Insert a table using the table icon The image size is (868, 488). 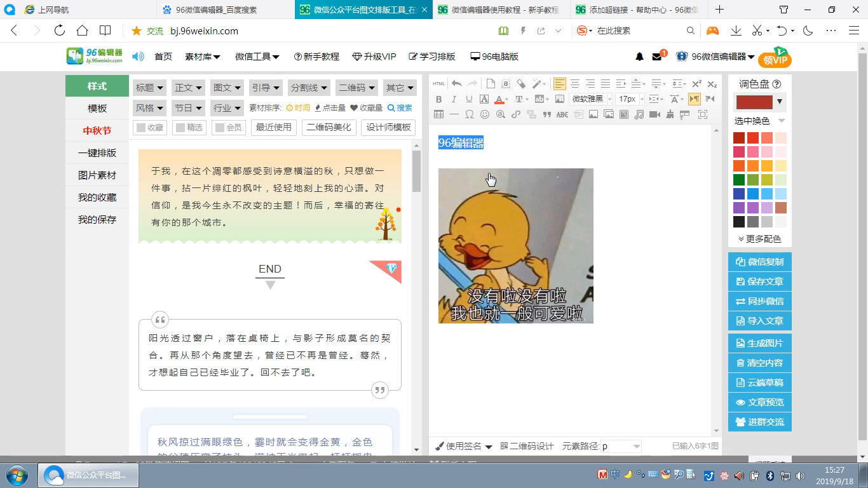438,114
